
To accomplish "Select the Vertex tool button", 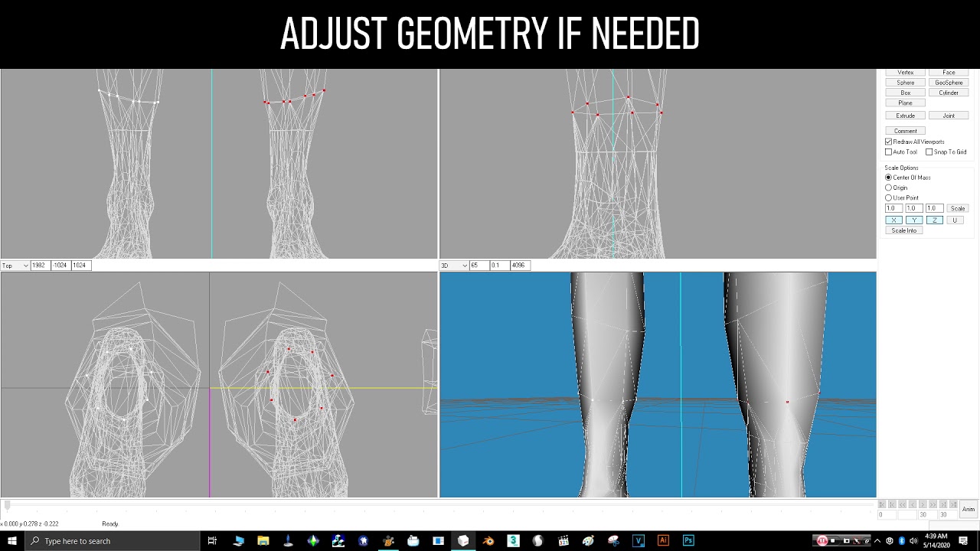I will coord(905,73).
